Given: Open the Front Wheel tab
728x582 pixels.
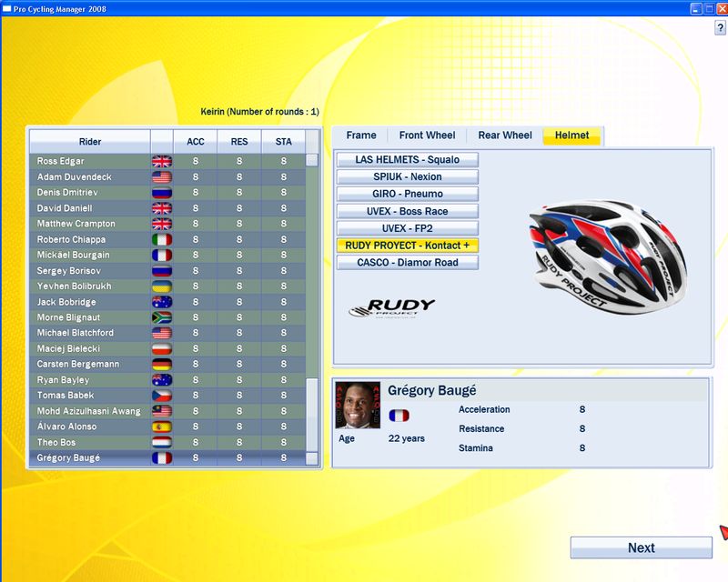Looking at the screenshot, I should pyautogui.click(x=427, y=135).
